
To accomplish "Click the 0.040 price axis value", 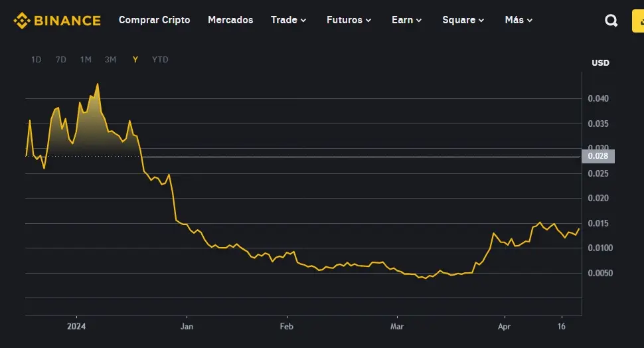I will pos(598,98).
